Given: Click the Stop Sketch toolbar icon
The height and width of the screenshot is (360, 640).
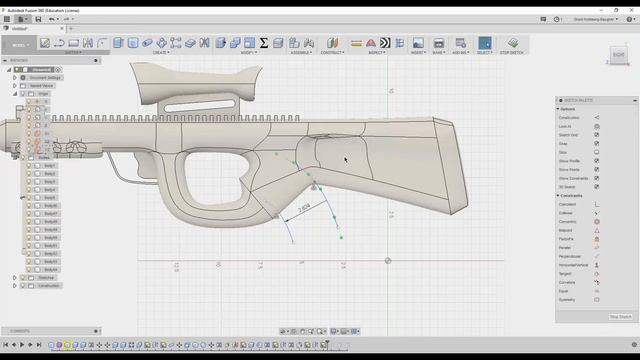Looking at the screenshot, I should click(513, 43).
